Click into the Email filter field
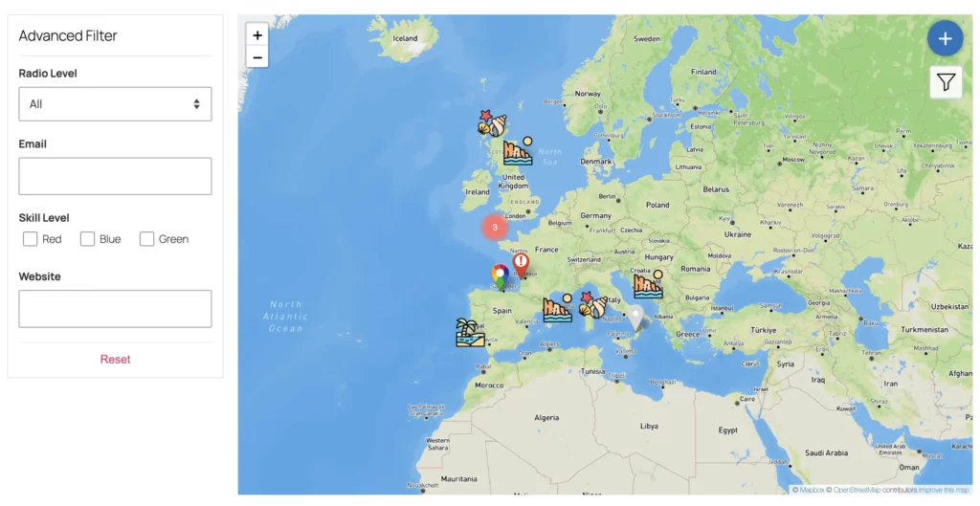The image size is (980, 506). (115, 176)
